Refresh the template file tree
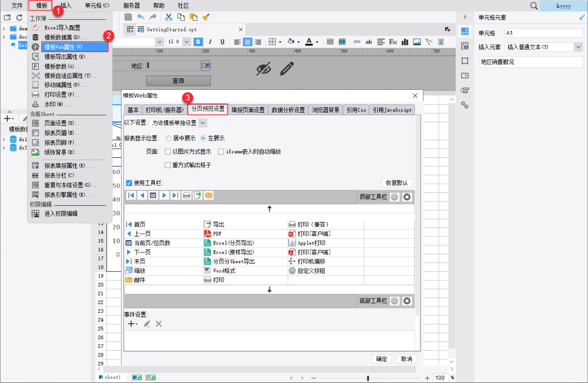 point(19,17)
